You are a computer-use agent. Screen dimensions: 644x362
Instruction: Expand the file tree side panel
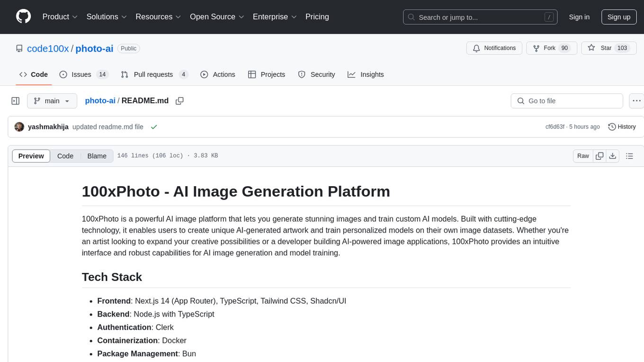pyautogui.click(x=15, y=101)
